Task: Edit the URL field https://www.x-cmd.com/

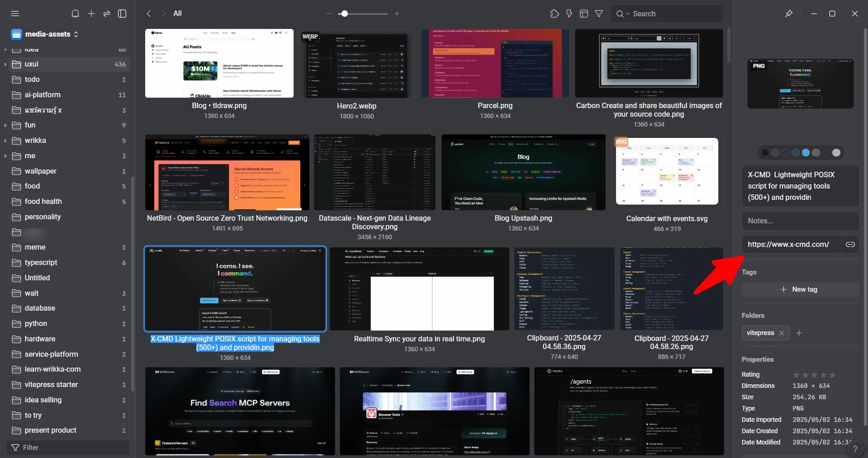Action: pyautogui.click(x=791, y=245)
